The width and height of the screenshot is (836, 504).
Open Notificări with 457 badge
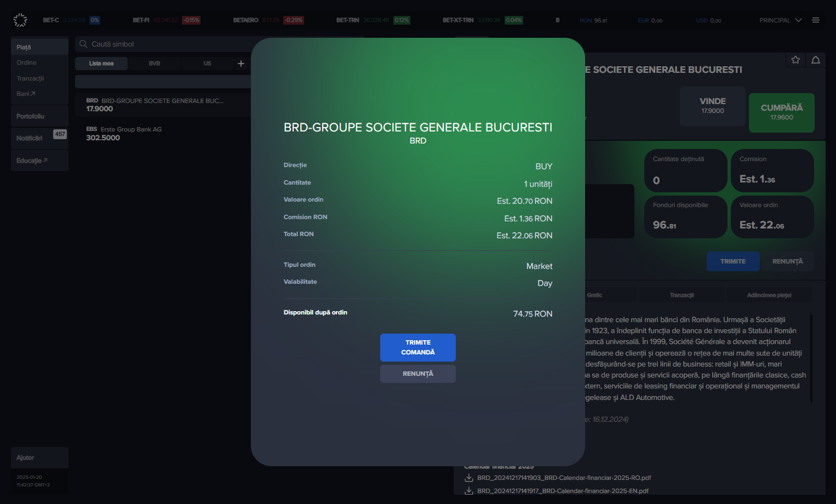39,138
